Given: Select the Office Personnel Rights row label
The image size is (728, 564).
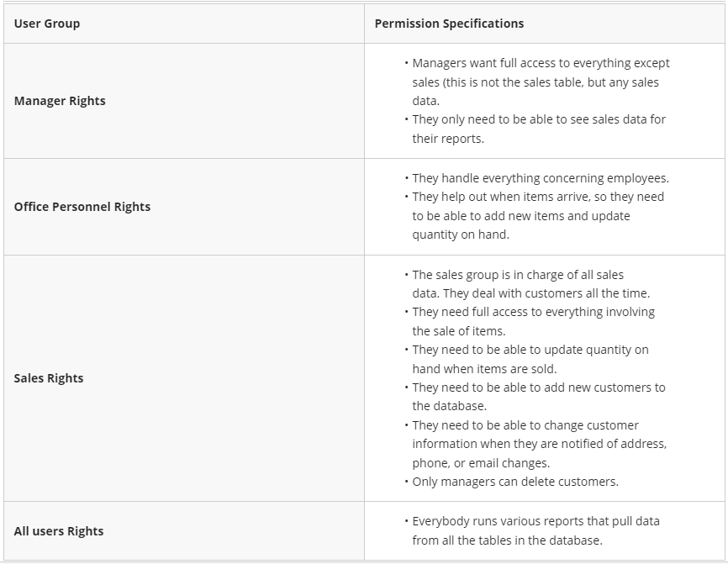Looking at the screenshot, I should pyautogui.click(x=82, y=207).
